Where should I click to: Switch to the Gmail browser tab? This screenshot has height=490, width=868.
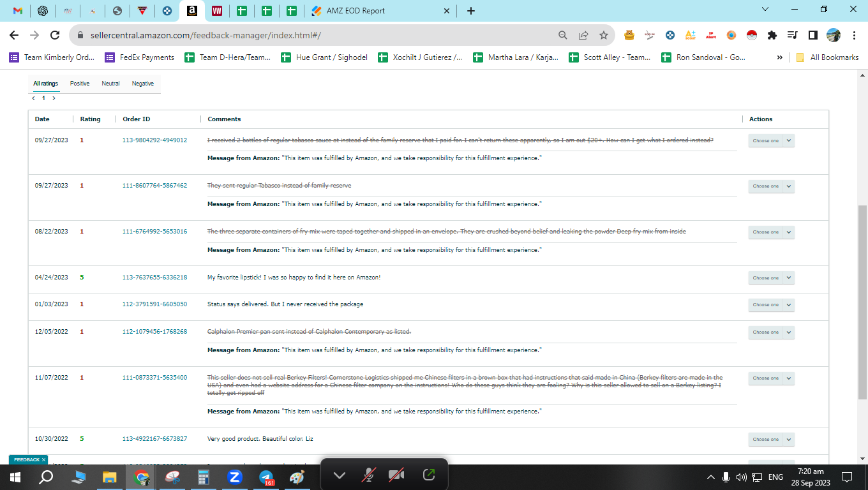18,11
